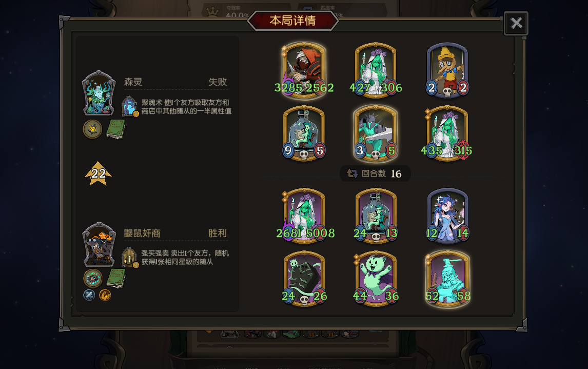
Task: Click the coffin ghost card 24/26
Action: pyautogui.click(x=304, y=279)
